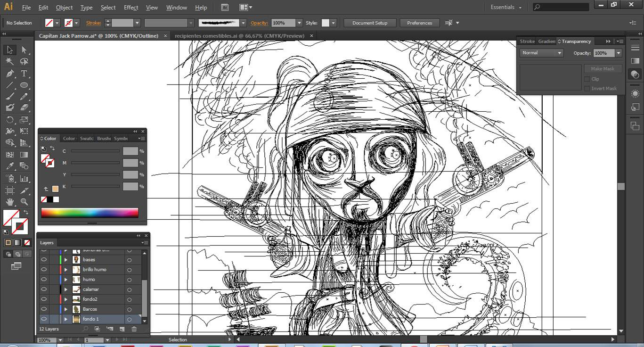Image resolution: width=644 pixels, height=347 pixels.
Task: Select the Magic Wand tool
Action: coord(9,61)
